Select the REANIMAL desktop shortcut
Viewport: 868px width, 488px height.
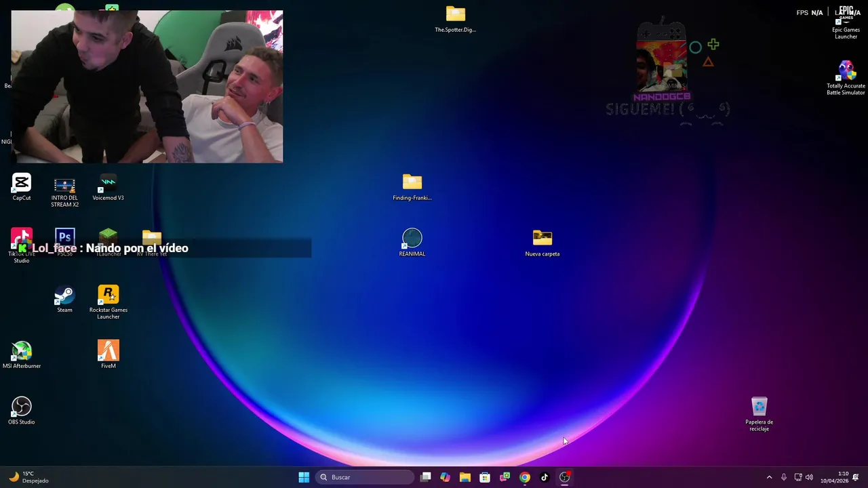pyautogui.click(x=412, y=243)
